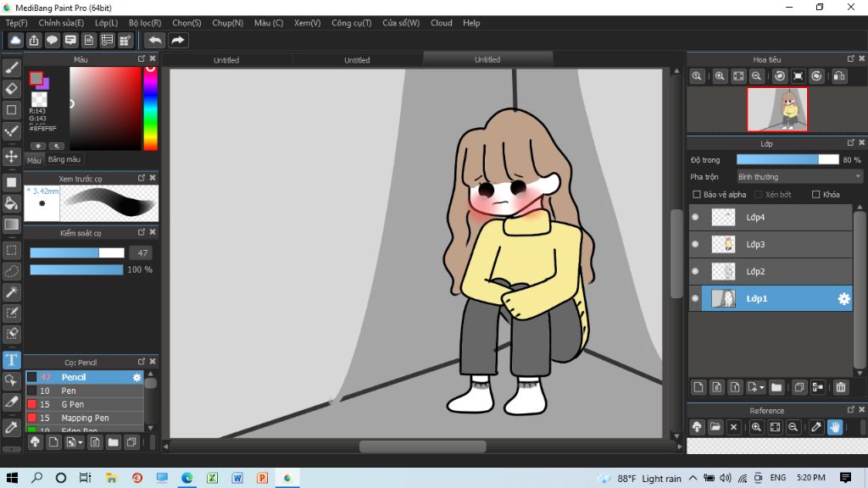Activate the hand tool in Reference panel
This screenshot has height=488, width=868.
835,427
